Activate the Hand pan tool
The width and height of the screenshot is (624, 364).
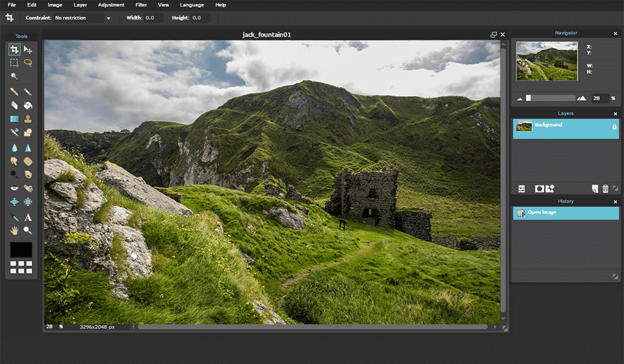point(14,231)
